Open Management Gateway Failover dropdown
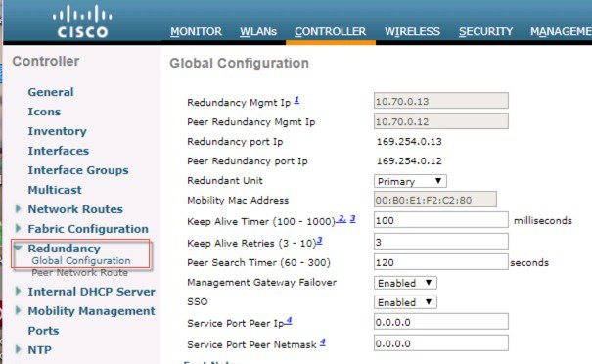Viewport: 592px width, 364px height. tap(405, 283)
